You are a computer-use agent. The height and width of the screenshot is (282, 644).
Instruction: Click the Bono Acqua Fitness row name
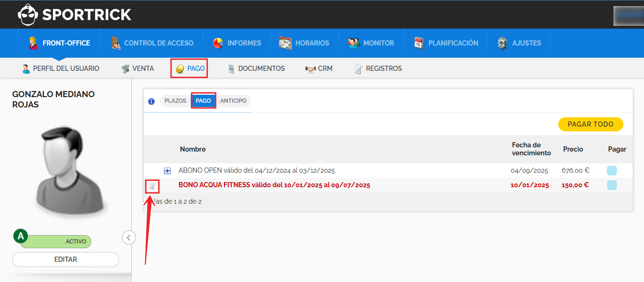[274, 185]
